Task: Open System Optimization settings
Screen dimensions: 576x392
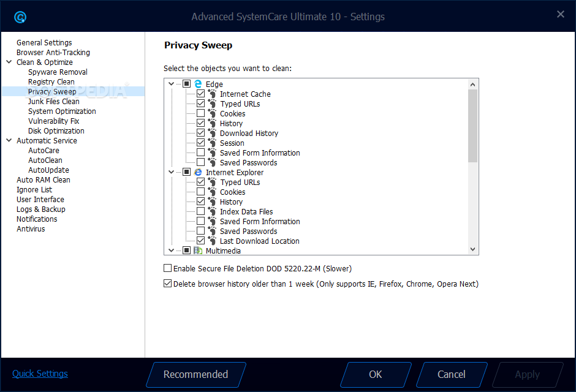Action: coord(62,111)
